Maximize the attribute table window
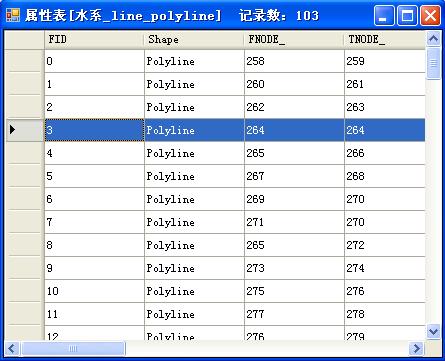 coord(407,15)
